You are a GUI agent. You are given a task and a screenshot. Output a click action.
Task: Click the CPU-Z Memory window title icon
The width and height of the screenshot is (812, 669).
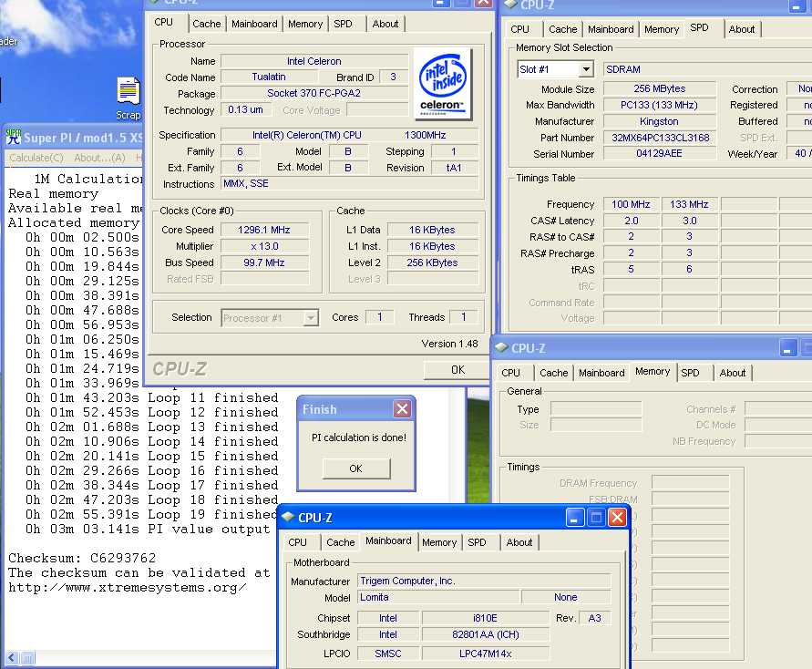500,348
